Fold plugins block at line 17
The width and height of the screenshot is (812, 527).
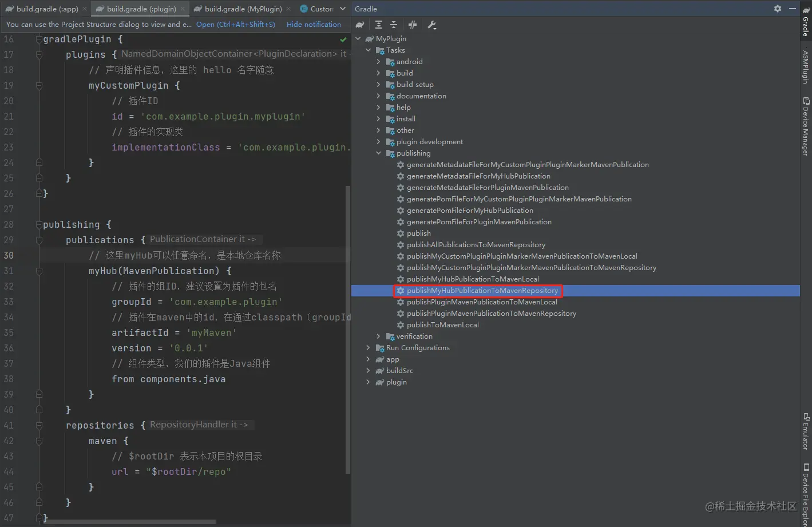click(39, 55)
